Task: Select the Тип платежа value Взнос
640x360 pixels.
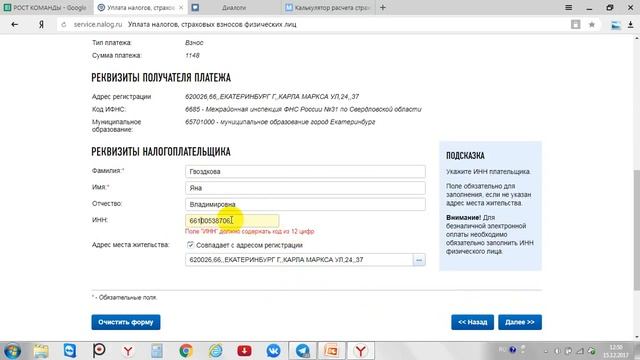Action: tap(194, 43)
